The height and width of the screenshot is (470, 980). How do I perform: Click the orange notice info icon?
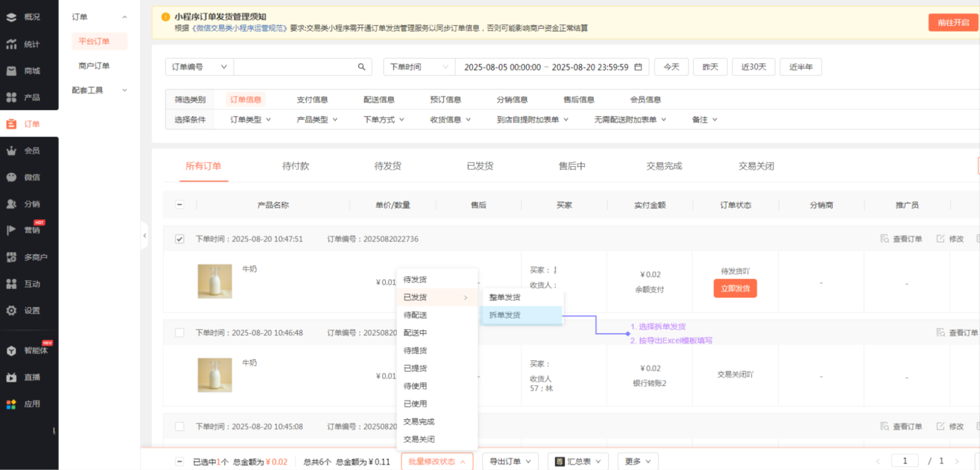click(165, 17)
